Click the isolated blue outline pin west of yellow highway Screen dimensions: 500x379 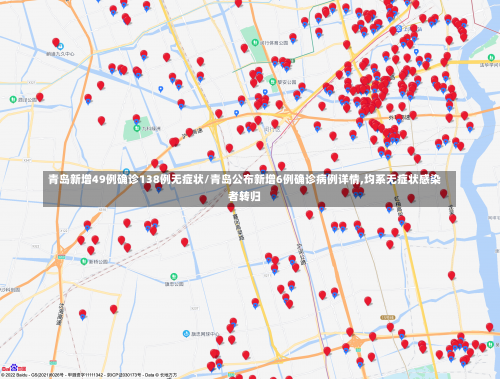coord(161,89)
